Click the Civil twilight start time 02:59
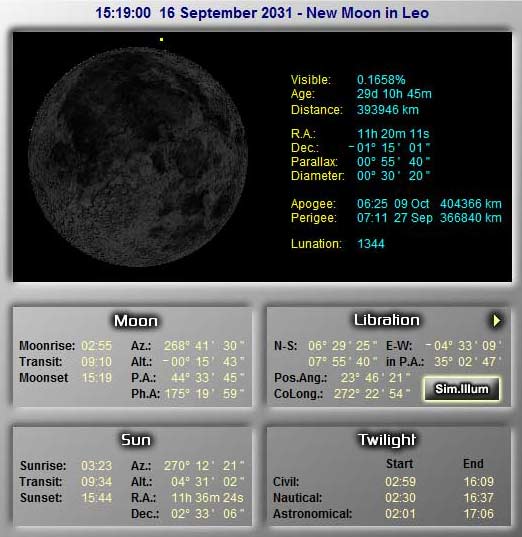This screenshot has width=522, height=537. point(400,482)
